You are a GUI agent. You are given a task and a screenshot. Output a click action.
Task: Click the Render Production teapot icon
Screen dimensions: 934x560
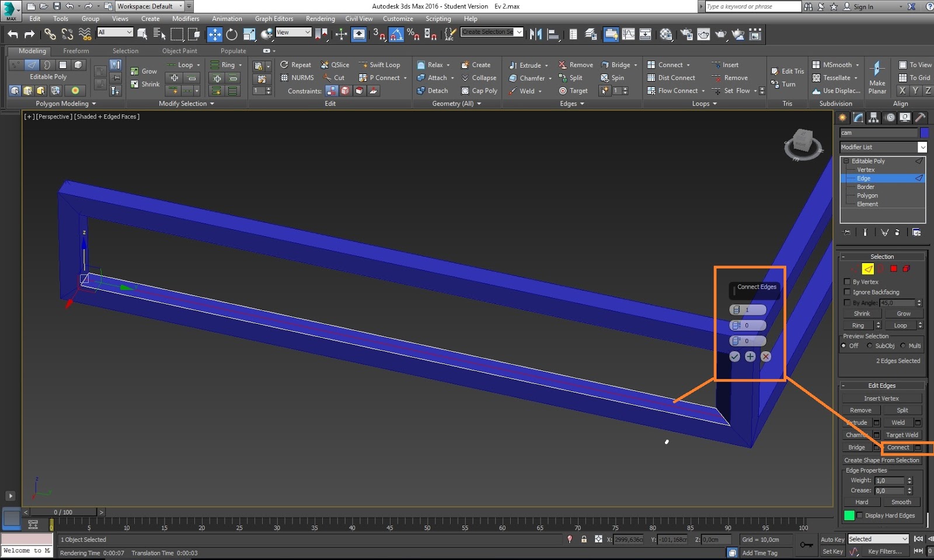(721, 35)
